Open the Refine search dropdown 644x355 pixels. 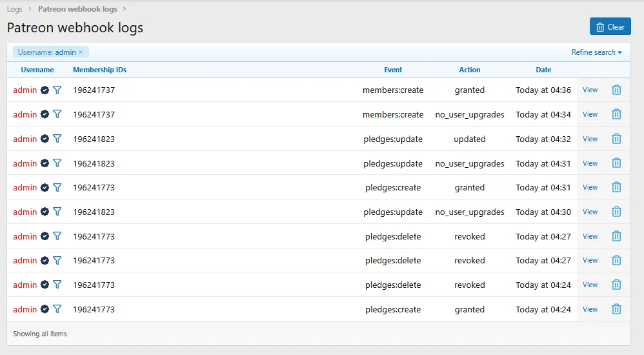597,52
